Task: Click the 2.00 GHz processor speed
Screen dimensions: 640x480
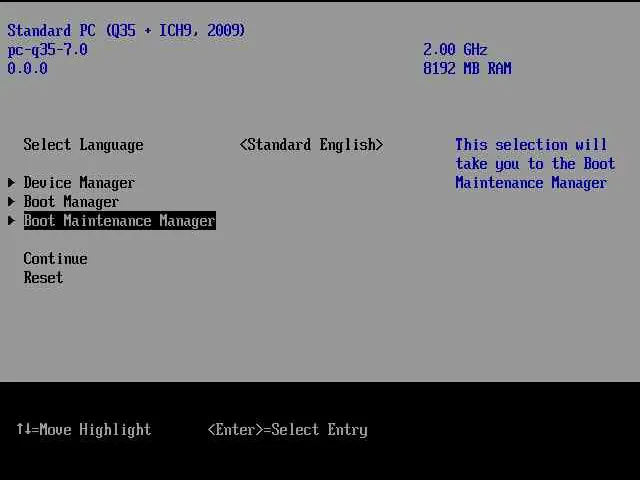Action: [x=455, y=50]
